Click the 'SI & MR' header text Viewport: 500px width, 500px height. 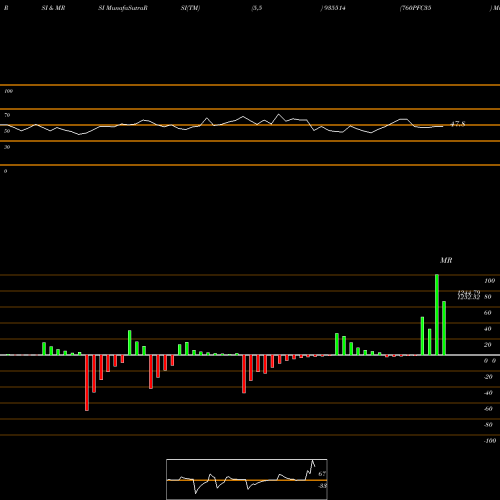(x=53, y=8)
